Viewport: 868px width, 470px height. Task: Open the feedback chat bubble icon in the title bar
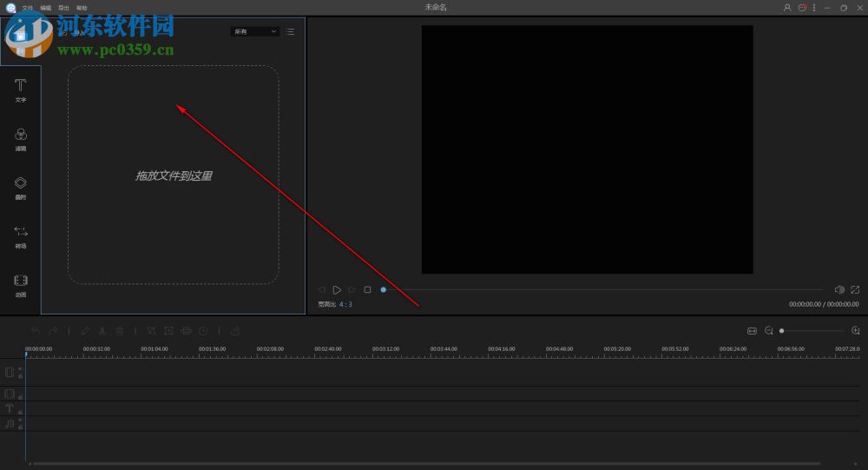point(802,8)
